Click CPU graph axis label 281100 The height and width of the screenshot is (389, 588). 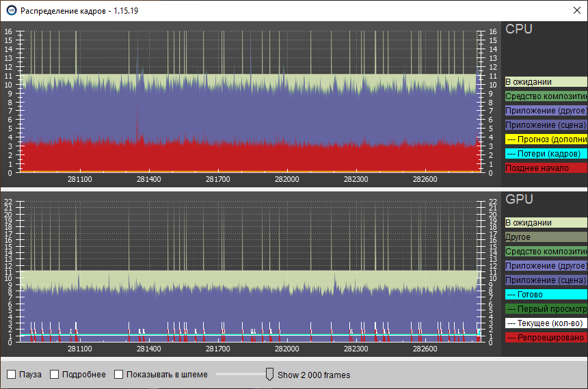tap(79, 179)
